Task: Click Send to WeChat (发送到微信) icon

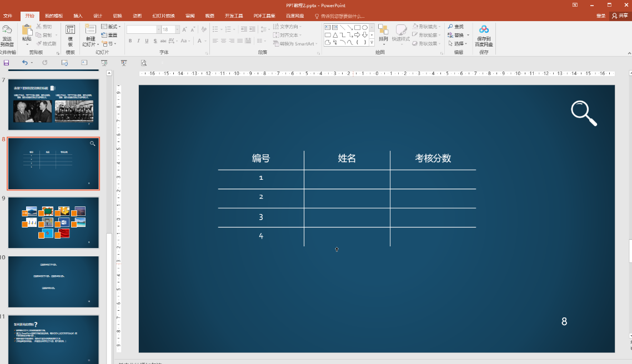Action: coord(7,30)
